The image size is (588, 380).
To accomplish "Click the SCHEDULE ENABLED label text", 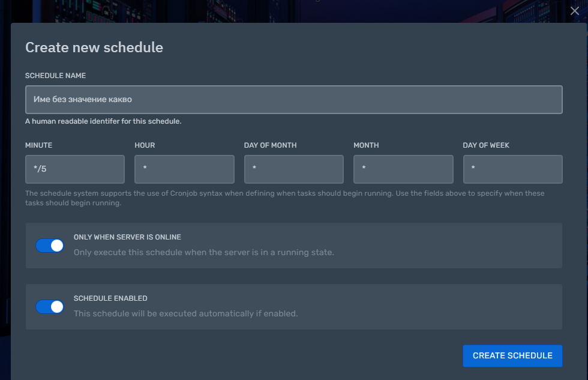I will [110, 298].
